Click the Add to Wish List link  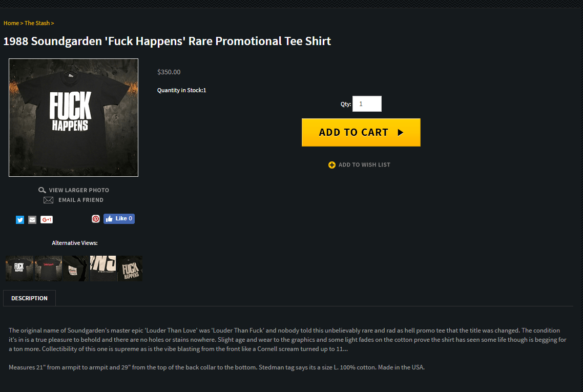364,165
